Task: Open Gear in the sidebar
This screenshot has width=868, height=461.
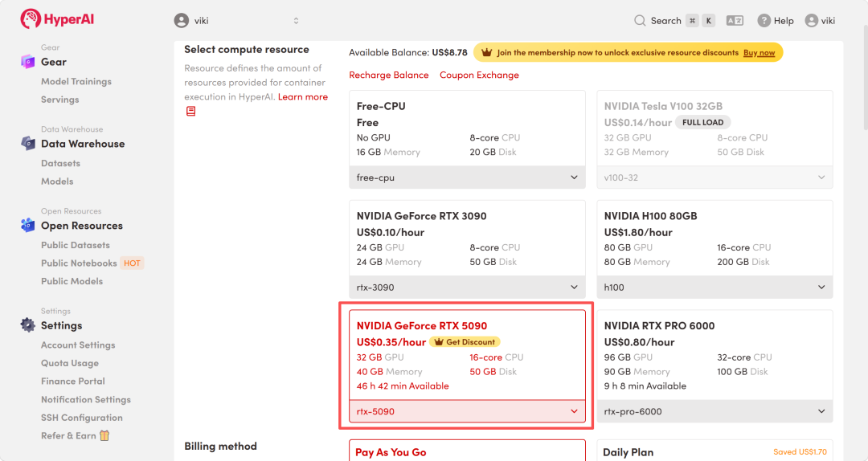Action: coord(54,62)
